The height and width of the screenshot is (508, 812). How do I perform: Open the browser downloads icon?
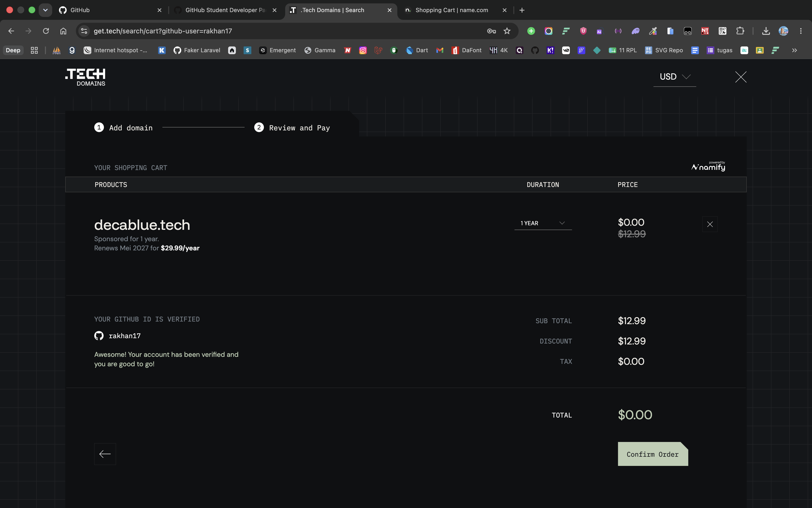(x=766, y=31)
